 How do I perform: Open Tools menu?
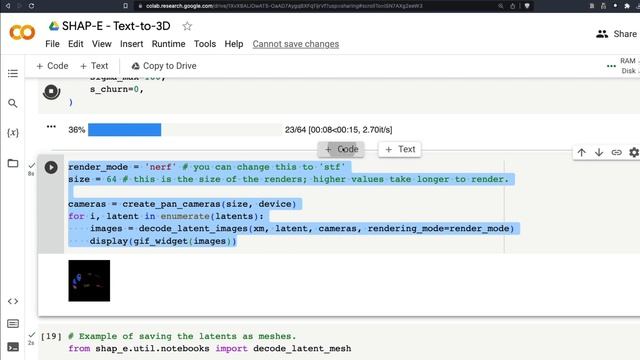[205, 44]
